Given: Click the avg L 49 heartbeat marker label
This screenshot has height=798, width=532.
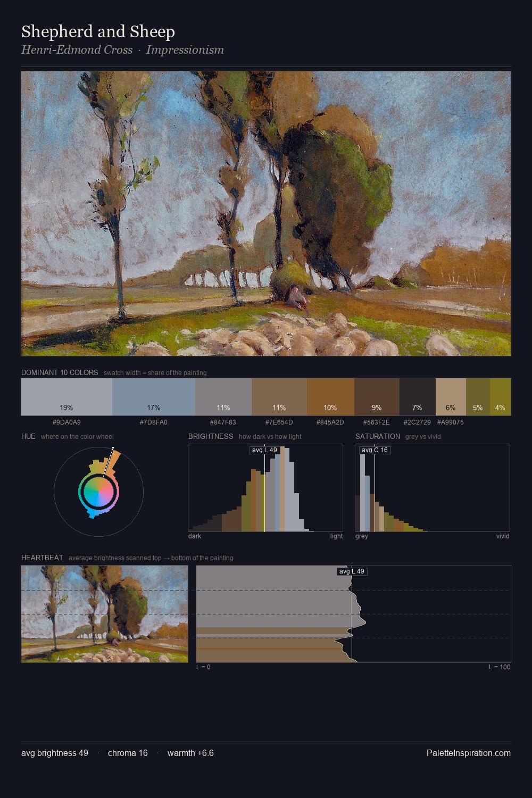Looking at the screenshot, I should tap(352, 571).
